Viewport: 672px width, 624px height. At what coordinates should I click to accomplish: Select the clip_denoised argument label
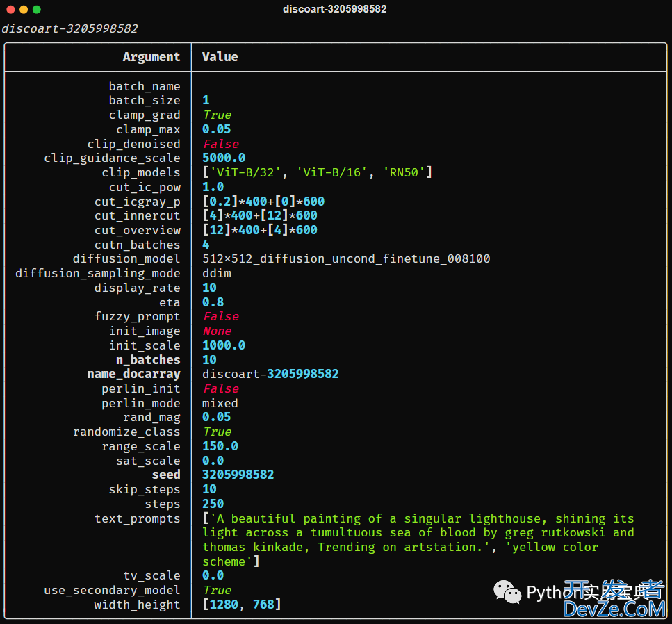(x=133, y=144)
